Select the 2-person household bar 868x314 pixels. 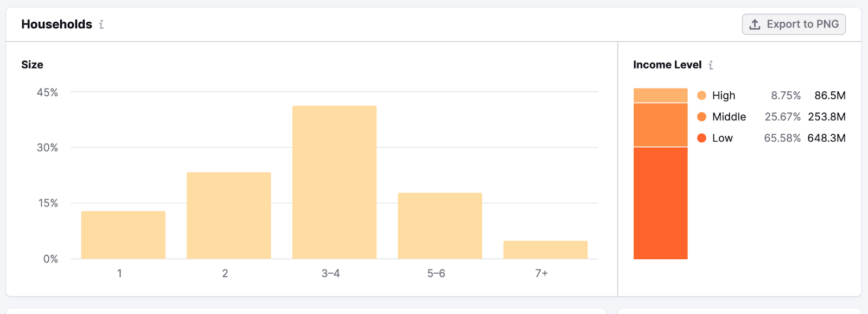tap(228, 215)
